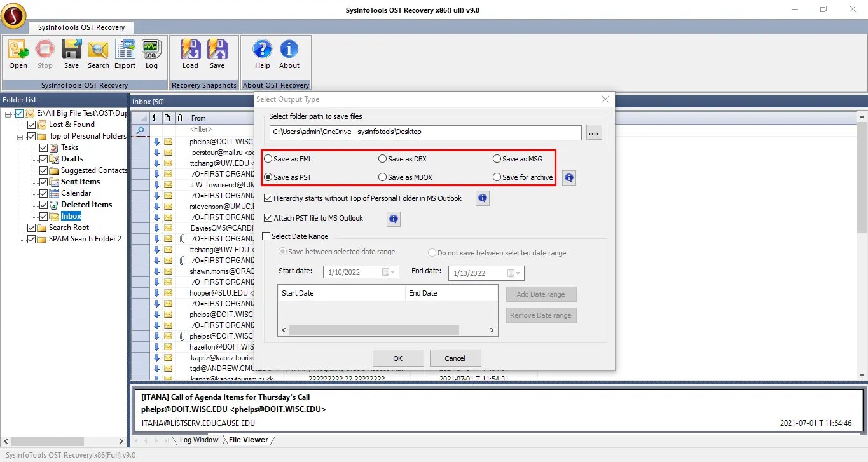
Task: Click the SysInfoTools logo icon
Action: 13,15
